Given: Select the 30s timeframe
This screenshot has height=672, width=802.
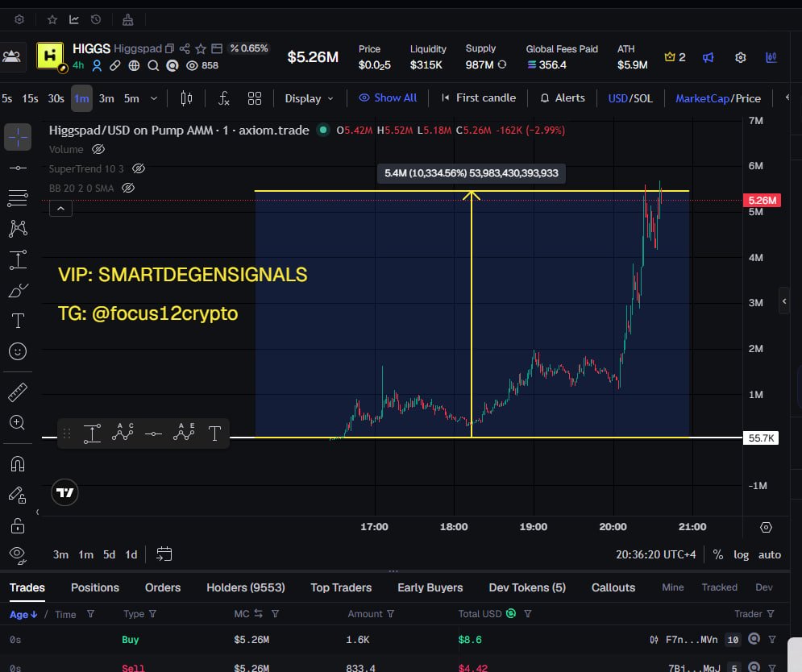Looking at the screenshot, I should [x=56, y=98].
